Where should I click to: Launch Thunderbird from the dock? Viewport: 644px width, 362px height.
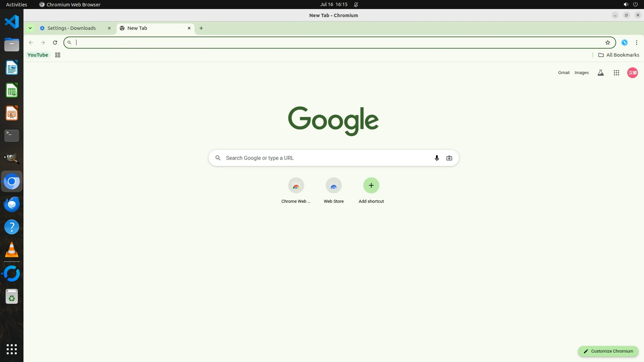[12, 204]
